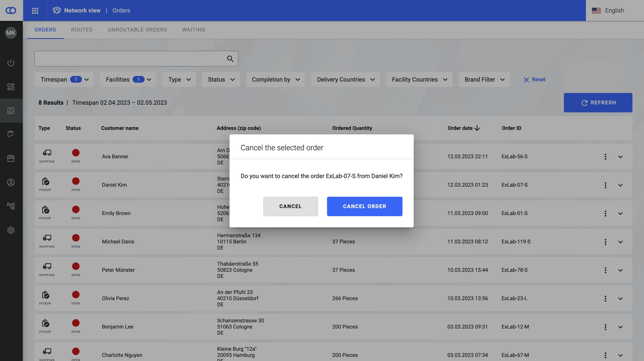Click the search magnifier icon
The height and width of the screenshot is (361, 644).
(x=230, y=59)
